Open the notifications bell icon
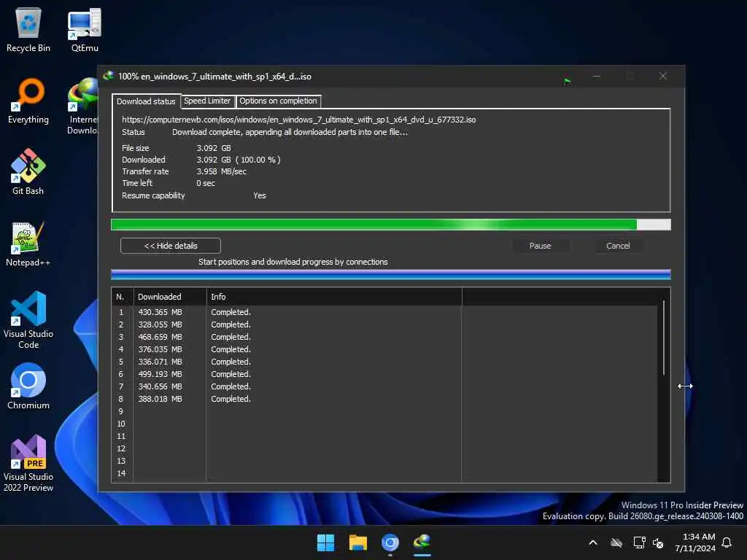 [x=727, y=542]
